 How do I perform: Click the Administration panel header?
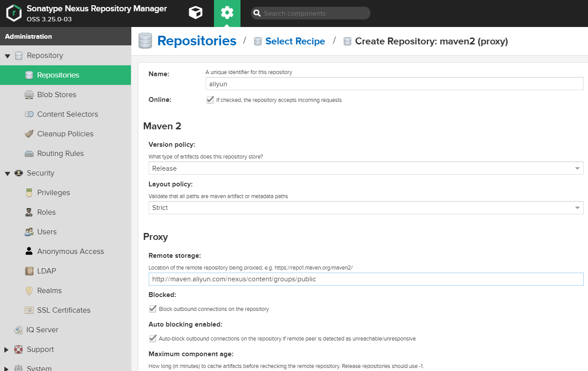pos(65,37)
